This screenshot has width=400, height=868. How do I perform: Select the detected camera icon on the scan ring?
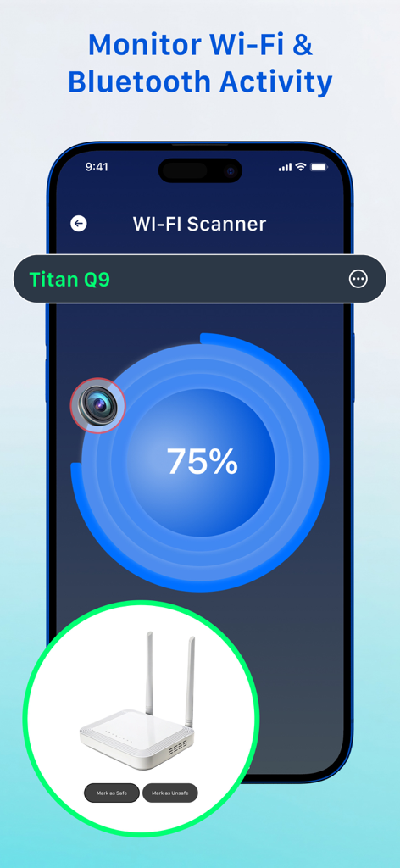coord(97,406)
